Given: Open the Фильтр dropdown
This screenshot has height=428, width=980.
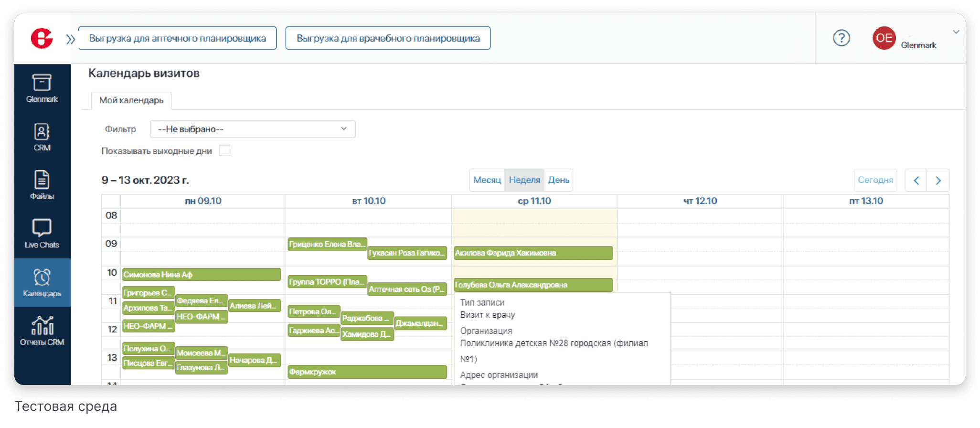Looking at the screenshot, I should 252,129.
